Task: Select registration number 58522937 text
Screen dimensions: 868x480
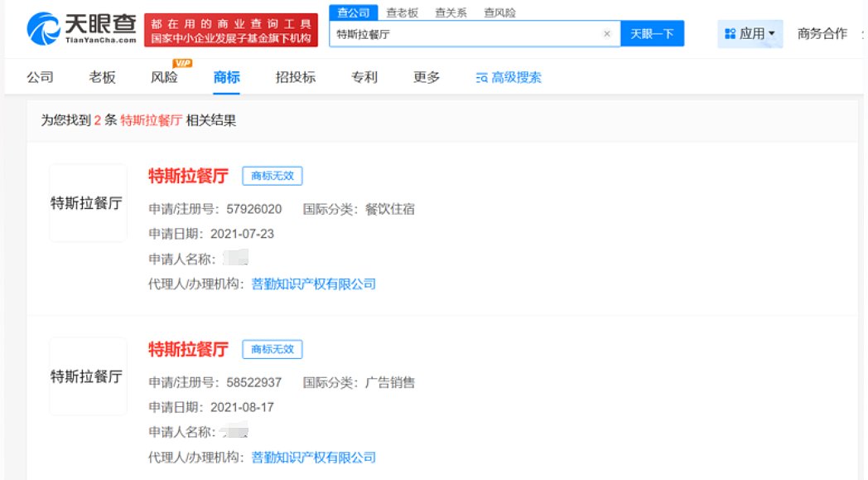Action: click(x=254, y=382)
